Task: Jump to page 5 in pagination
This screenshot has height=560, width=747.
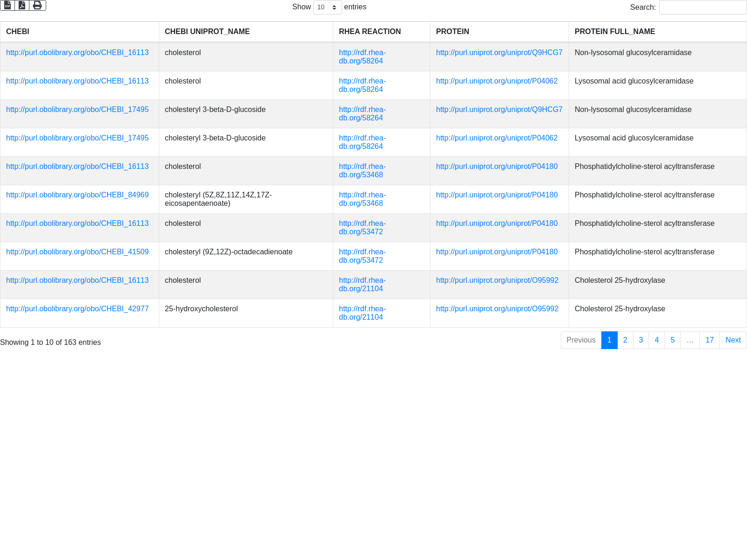Action: [x=673, y=340]
